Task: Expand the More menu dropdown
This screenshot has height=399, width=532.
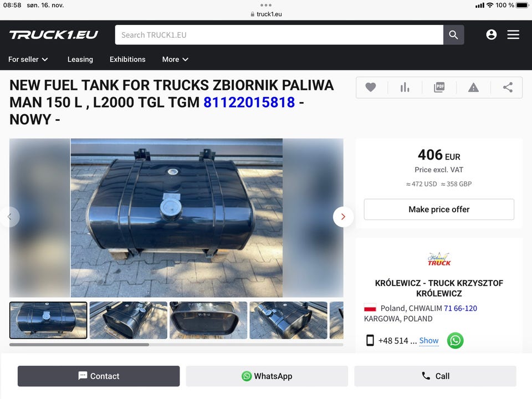Action: click(x=175, y=59)
